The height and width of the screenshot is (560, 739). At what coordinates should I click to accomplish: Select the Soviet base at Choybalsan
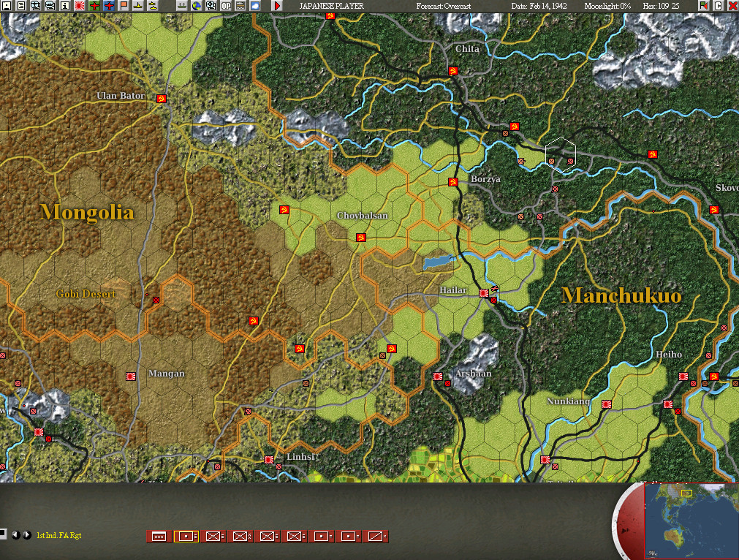tap(361, 237)
